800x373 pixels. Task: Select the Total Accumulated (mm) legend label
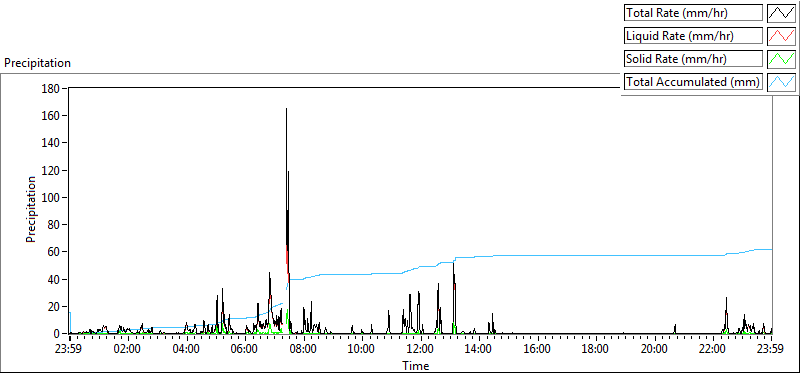(x=693, y=82)
